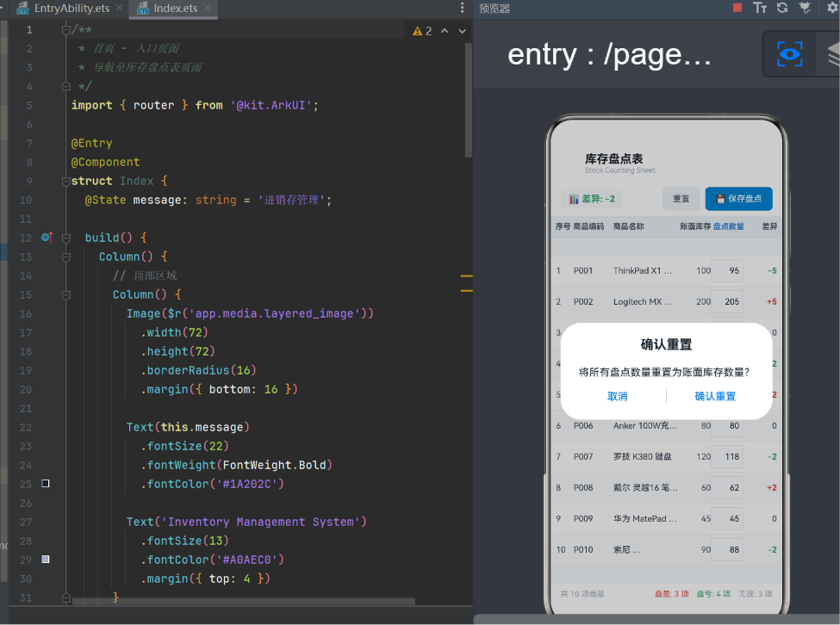Click the editor horizontal scrollbar
Image resolution: width=840 pixels, height=625 pixels.
pos(244,602)
